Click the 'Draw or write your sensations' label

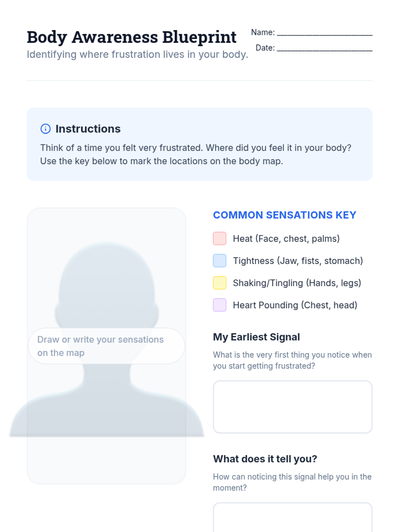pyautogui.click(x=100, y=346)
